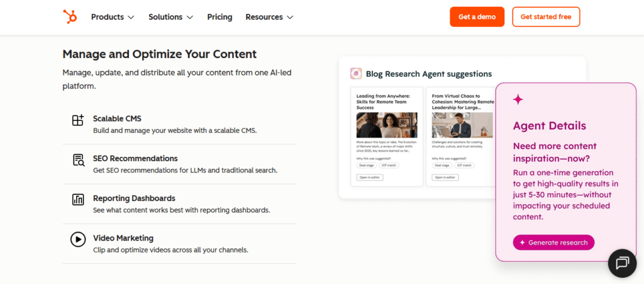Click 'Need more content inspiration—now?' text
Screen dimensions: 644x284
click(555, 152)
